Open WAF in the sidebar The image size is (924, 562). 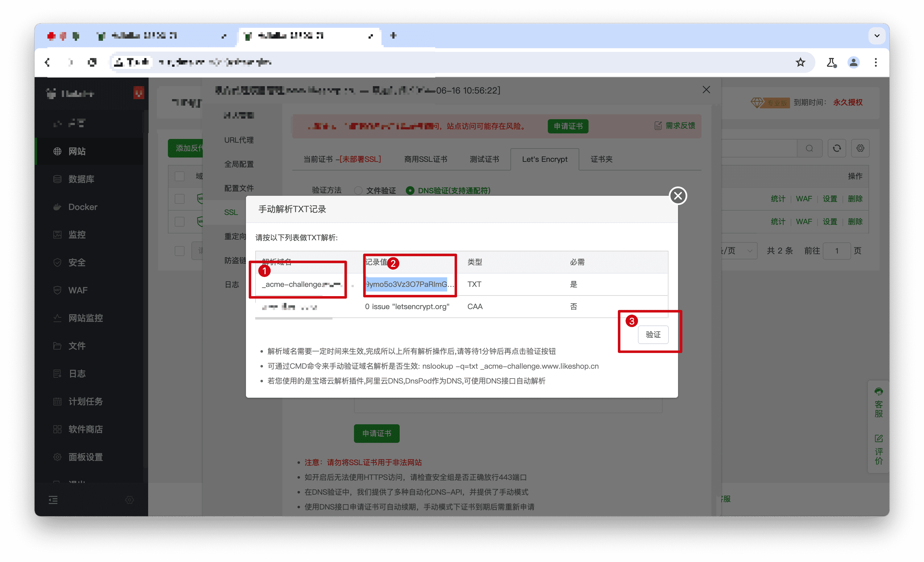89,290
